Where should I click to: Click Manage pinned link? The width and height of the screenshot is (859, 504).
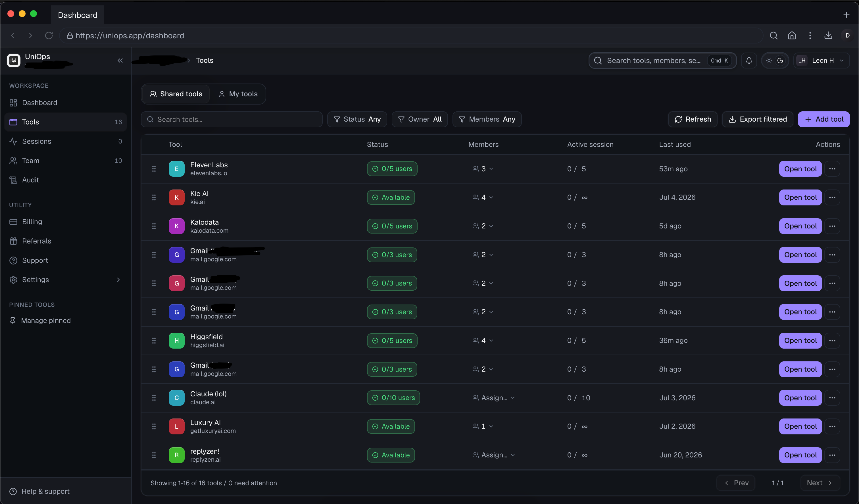pyautogui.click(x=40, y=320)
